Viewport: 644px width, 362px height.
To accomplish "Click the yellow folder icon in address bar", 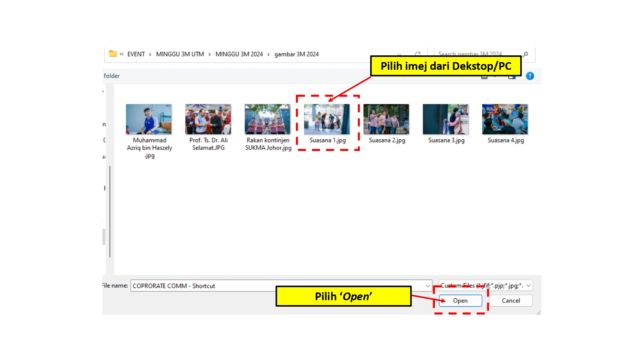I will (x=113, y=54).
